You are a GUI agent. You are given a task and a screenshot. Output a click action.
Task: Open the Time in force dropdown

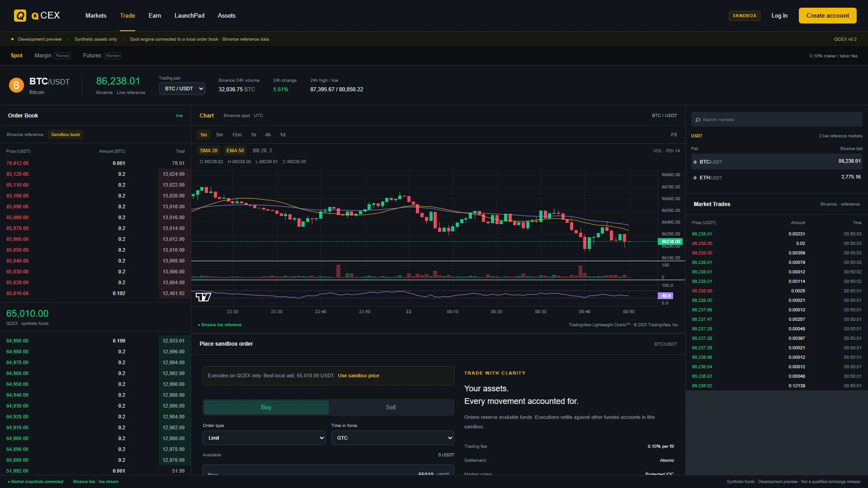[x=392, y=438]
